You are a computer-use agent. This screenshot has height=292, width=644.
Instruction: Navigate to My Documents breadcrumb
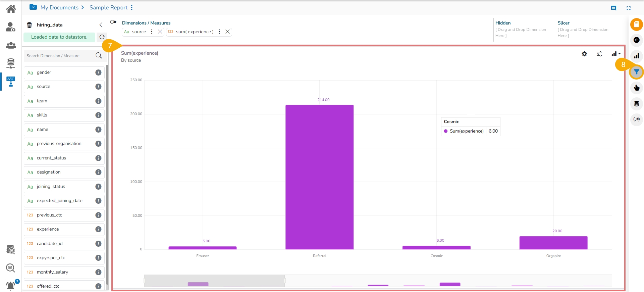pyautogui.click(x=59, y=7)
